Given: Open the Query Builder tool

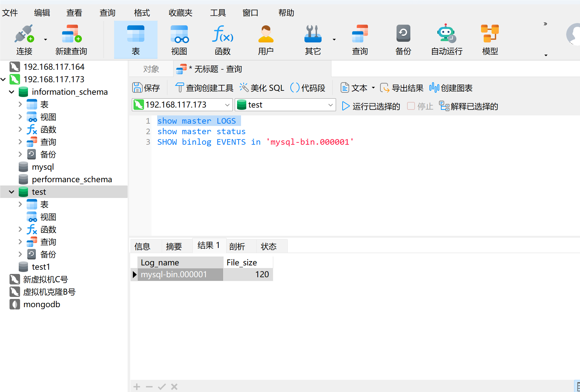Looking at the screenshot, I should tap(204, 88).
